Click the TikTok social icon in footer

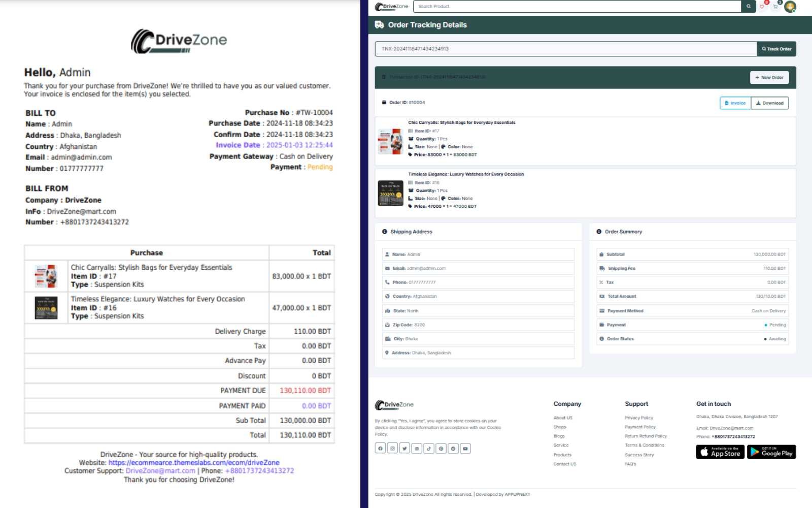click(429, 448)
